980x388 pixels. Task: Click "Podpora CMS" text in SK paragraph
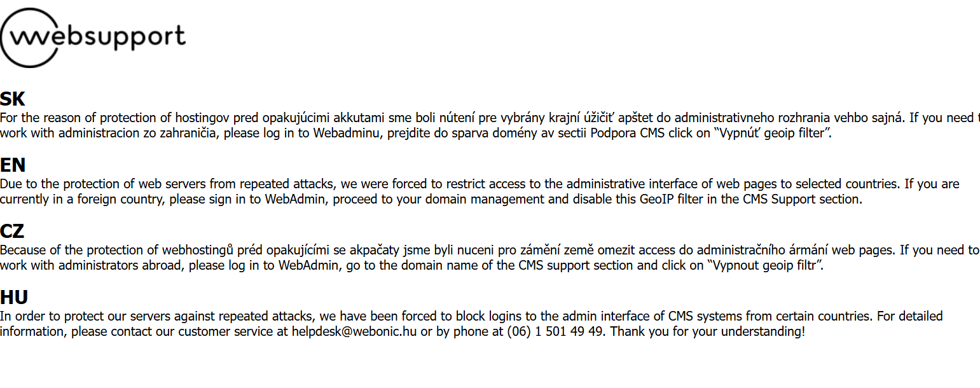click(x=628, y=133)
